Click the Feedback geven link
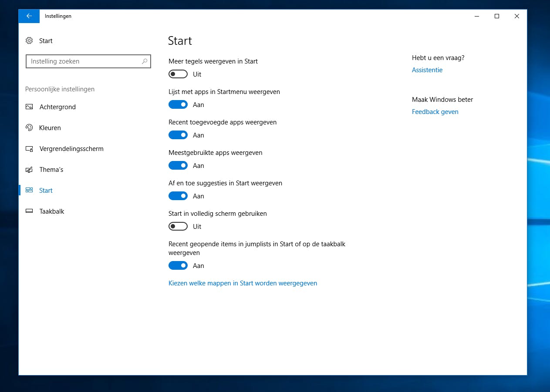This screenshot has width=550, height=392. click(435, 112)
